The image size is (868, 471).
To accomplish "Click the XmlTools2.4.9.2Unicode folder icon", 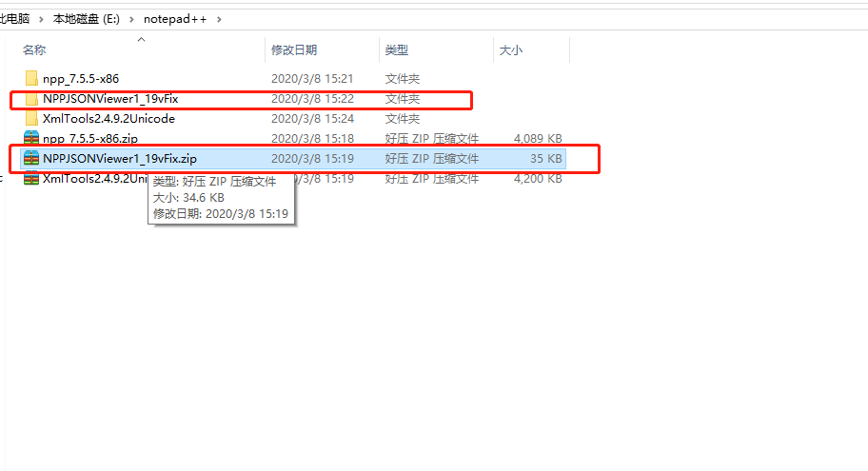I will [x=31, y=118].
